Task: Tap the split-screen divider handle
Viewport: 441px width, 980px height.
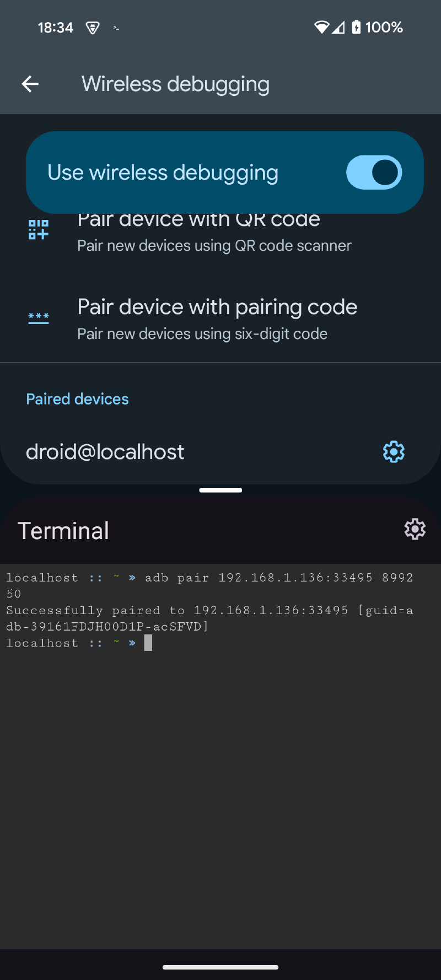Action: coord(220,490)
